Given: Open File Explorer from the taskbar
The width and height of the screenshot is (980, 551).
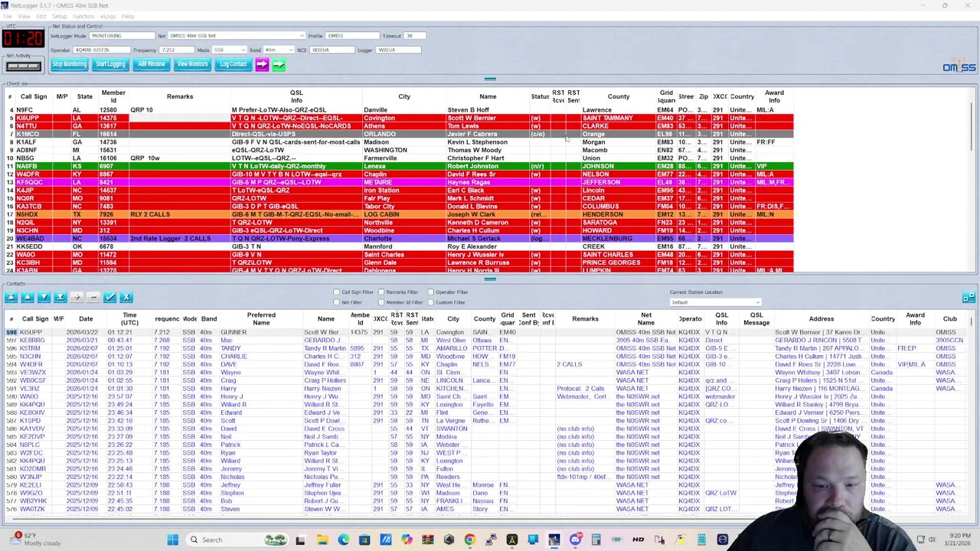Looking at the screenshot, I should [x=322, y=540].
